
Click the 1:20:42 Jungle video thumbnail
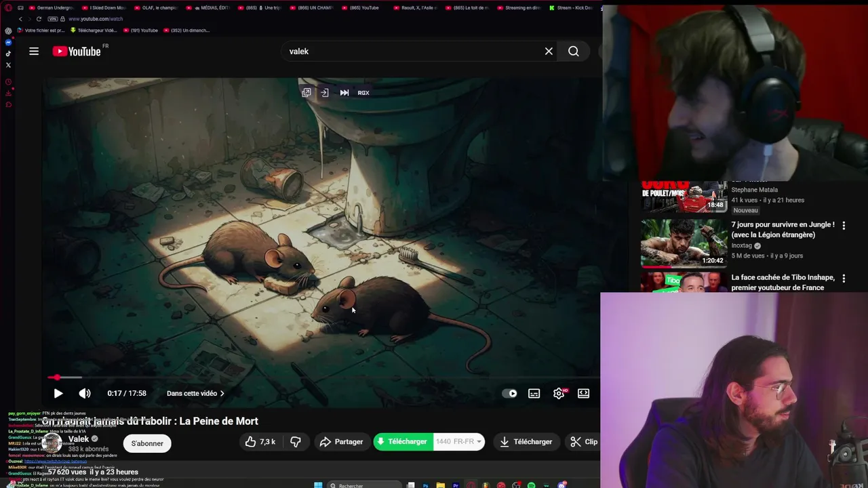click(x=684, y=243)
